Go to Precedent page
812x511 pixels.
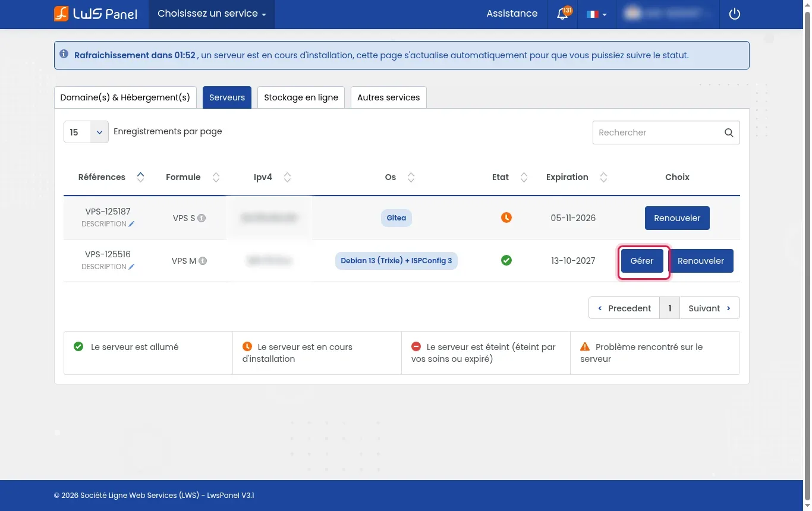pyautogui.click(x=624, y=308)
